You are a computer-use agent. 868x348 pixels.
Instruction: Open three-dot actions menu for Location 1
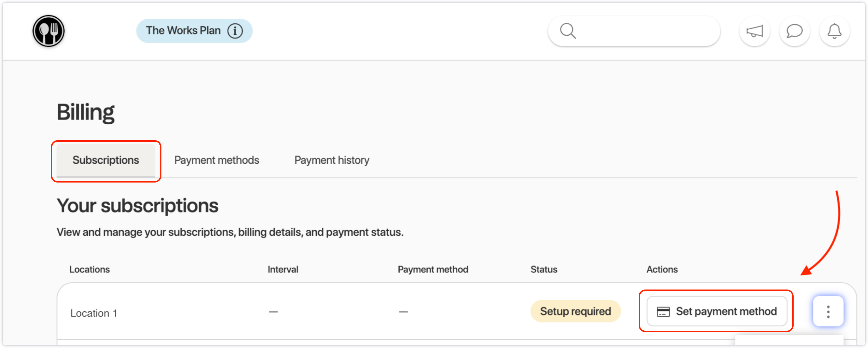[x=828, y=312]
